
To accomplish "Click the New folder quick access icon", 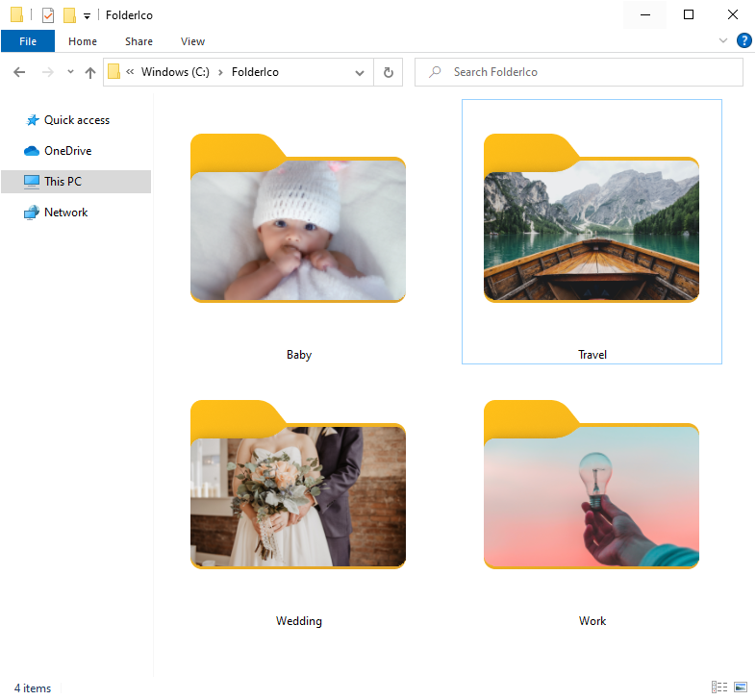I will [x=69, y=15].
